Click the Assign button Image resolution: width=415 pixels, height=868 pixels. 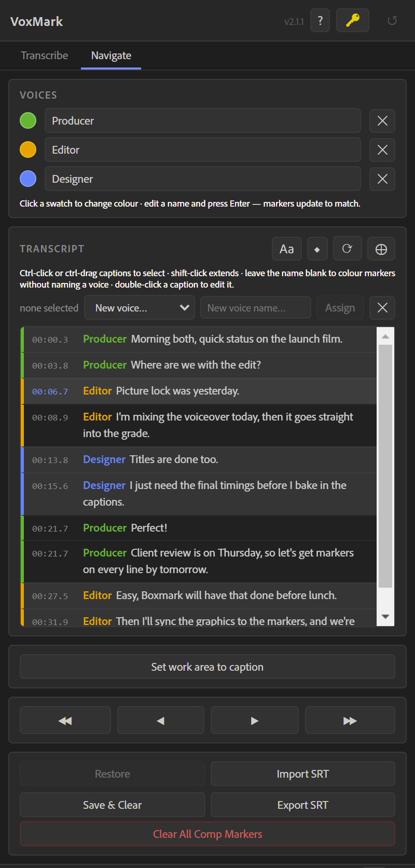(340, 308)
